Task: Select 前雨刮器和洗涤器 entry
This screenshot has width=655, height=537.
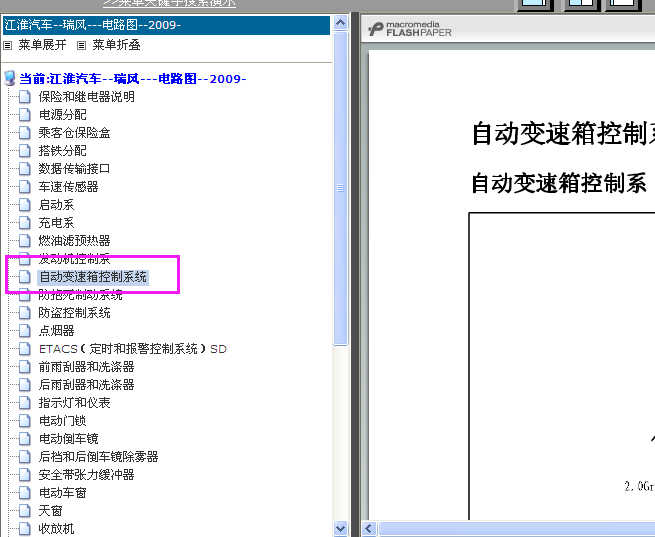Action: click(86, 367)
